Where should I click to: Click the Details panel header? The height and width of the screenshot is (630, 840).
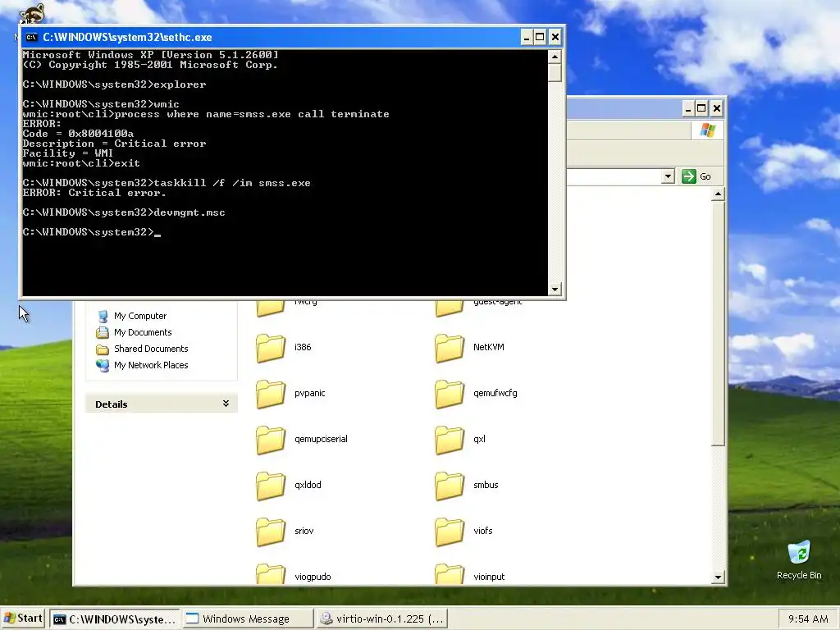pyautogui.click(x=162, y=404)
